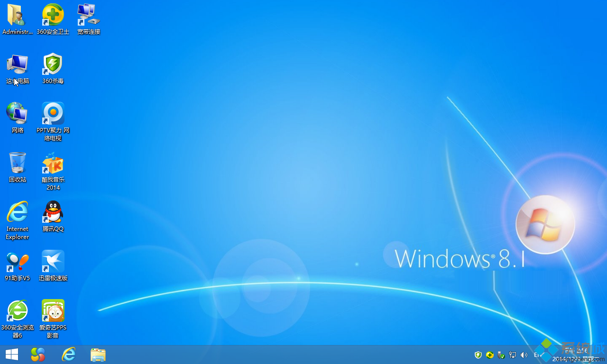Select the 360安全卫士 desktop shortcut
The width and height of the screenshot is (607, 364).
tap(53, 19)
